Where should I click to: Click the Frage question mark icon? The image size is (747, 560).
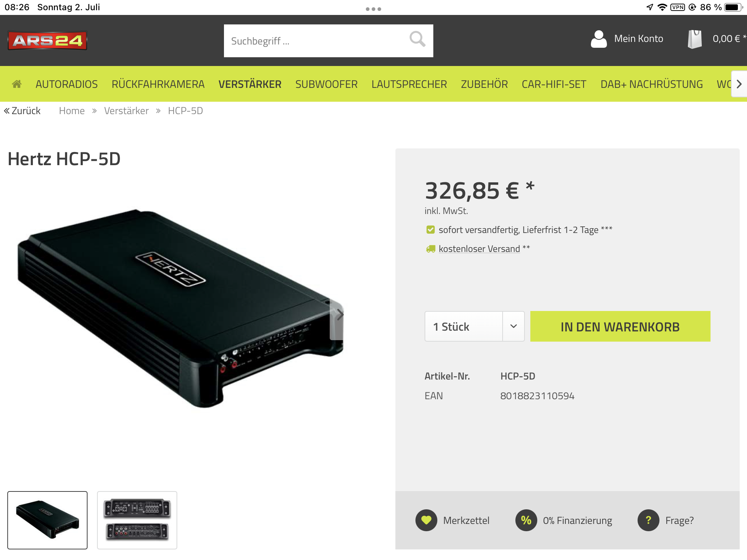point(648,520)
